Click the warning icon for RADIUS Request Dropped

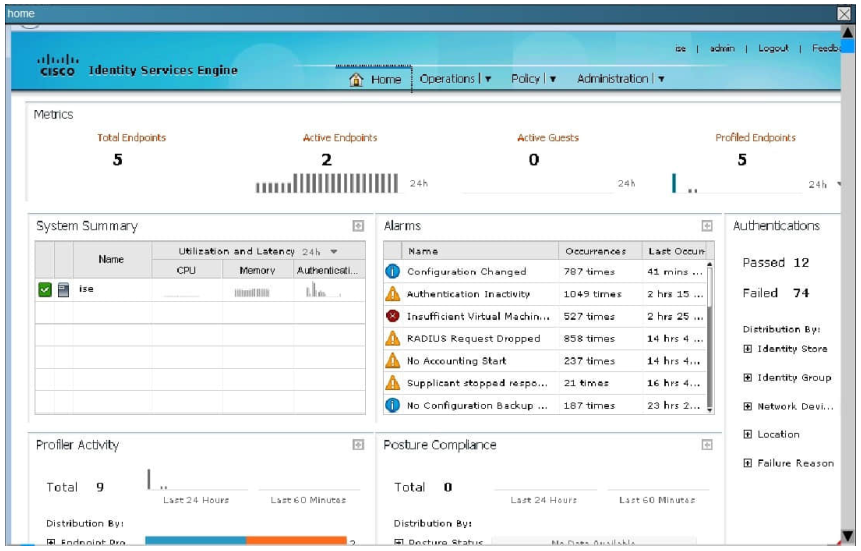392,338
